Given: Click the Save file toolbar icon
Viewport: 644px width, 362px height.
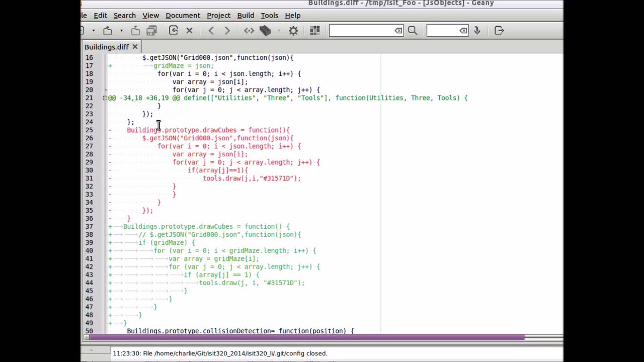Looking at the screenshot, I should pos(135,31).
